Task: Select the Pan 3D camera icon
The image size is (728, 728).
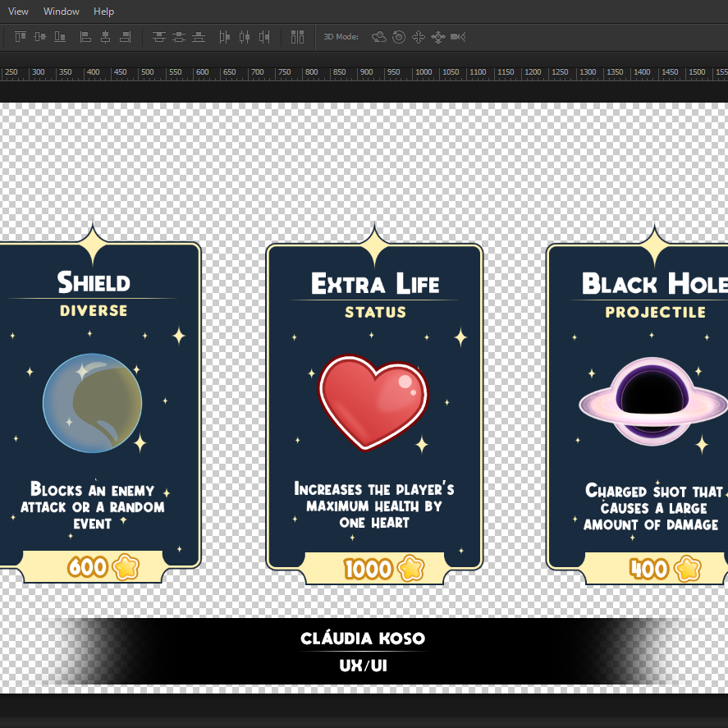Action: [419, 37]
